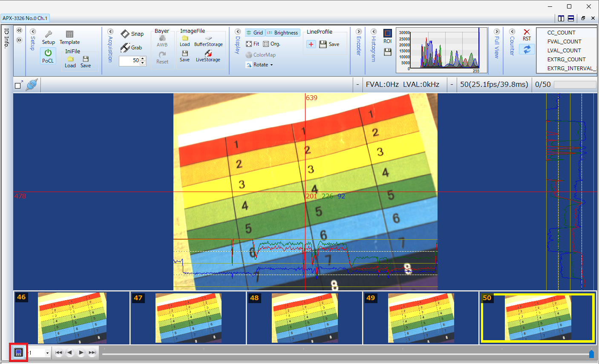The width and height of the screenshot is (599, 364).
Task: Click the Histogram ROI icon
Action: (387, 33)
